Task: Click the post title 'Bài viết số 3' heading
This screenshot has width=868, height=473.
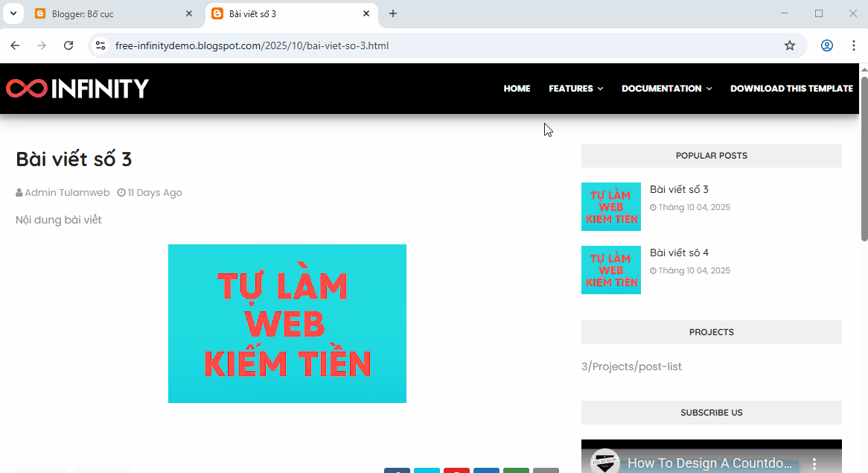Action: tap(74, 159)
